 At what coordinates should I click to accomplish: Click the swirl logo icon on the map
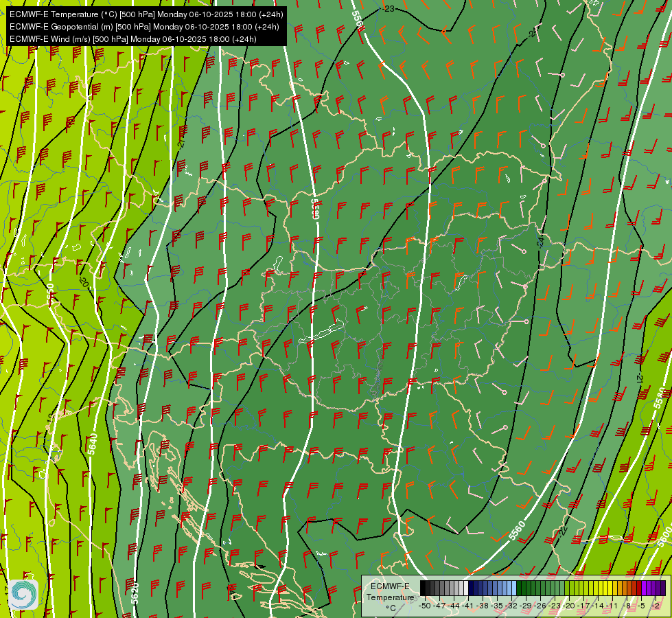point(23,595)
